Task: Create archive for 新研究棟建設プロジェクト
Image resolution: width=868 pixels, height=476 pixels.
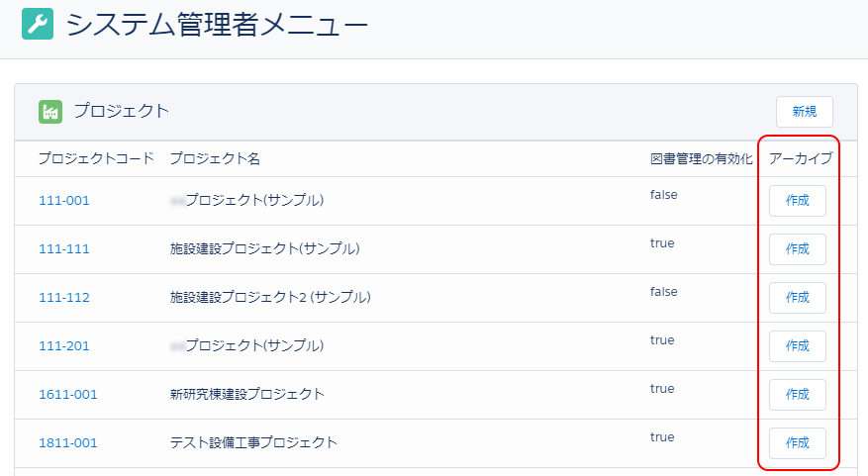Action: click(x=797, y=395)
